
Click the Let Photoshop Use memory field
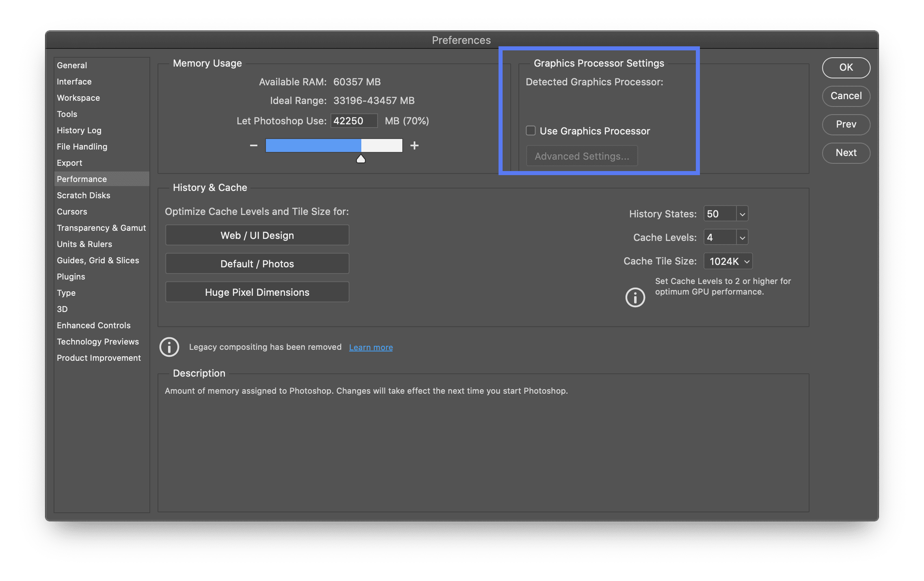pyautogui.click(x=354, y=121)
